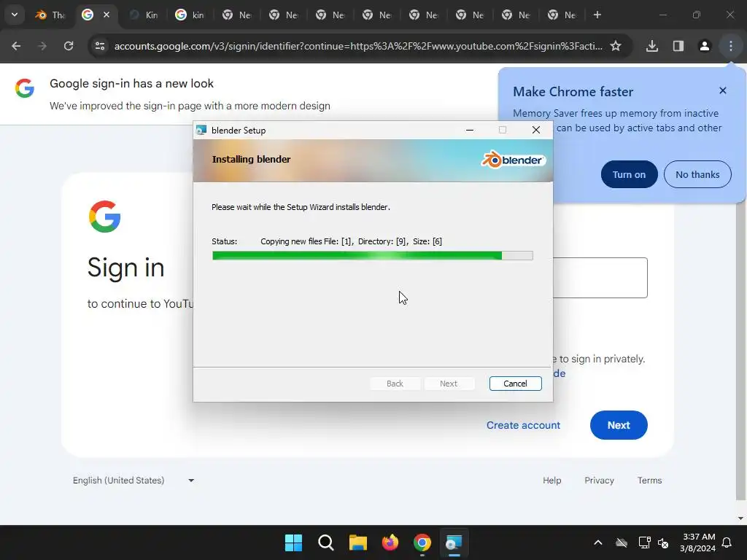Minimize the blender Setup window

coord(470,130)
